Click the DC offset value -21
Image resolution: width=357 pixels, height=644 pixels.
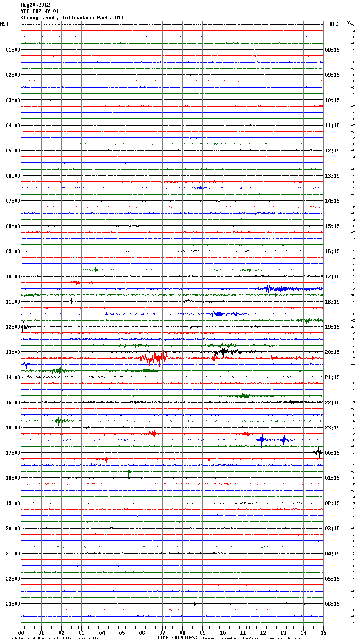pos(352,327)
